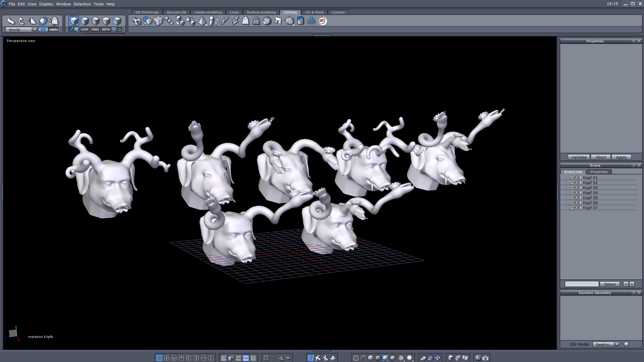Viewport: 644px width, 362px height.
Task: Enable the LOOP selection mode toggle
Action: click(84, 29)
